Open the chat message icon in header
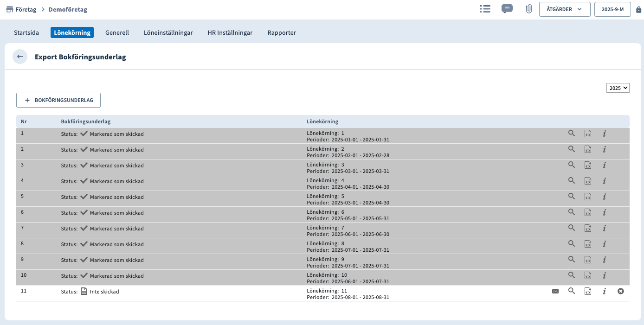This screenshot has width=644, height=325. point(507,9)
